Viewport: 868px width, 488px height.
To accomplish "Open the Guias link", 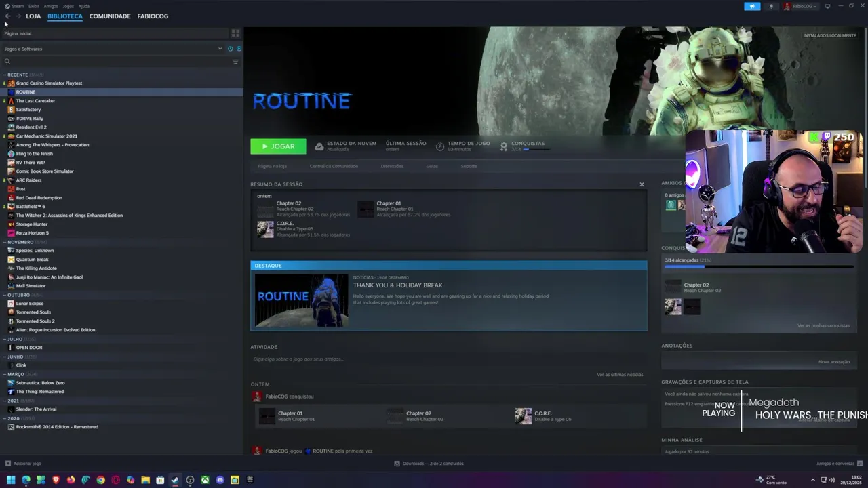I will click(x=432, y=166).
